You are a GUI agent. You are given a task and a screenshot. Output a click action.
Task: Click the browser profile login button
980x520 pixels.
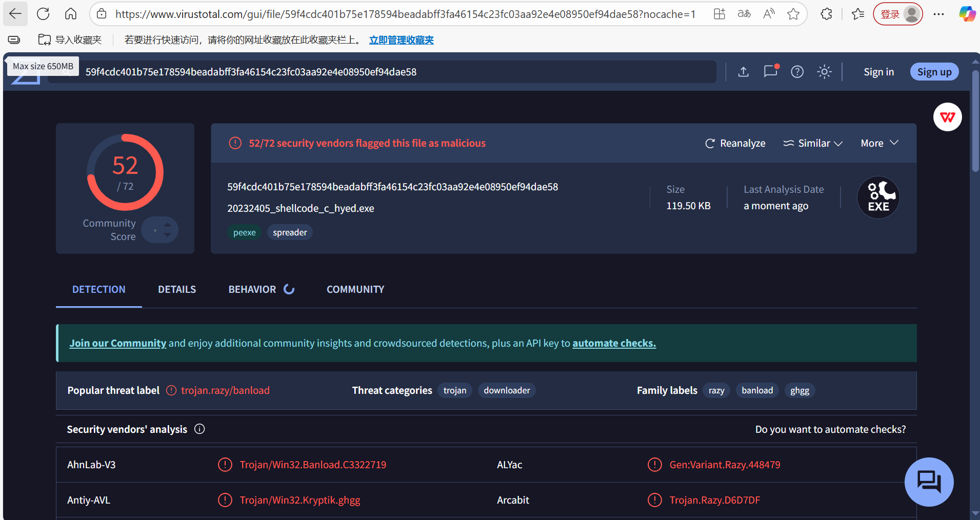(x=898, y=14)
